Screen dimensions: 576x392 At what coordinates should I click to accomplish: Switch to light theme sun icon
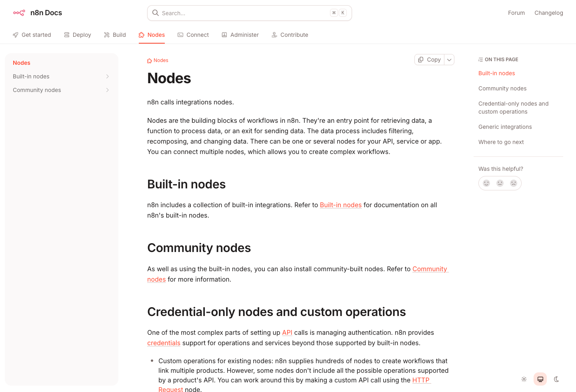click(524, 379)
